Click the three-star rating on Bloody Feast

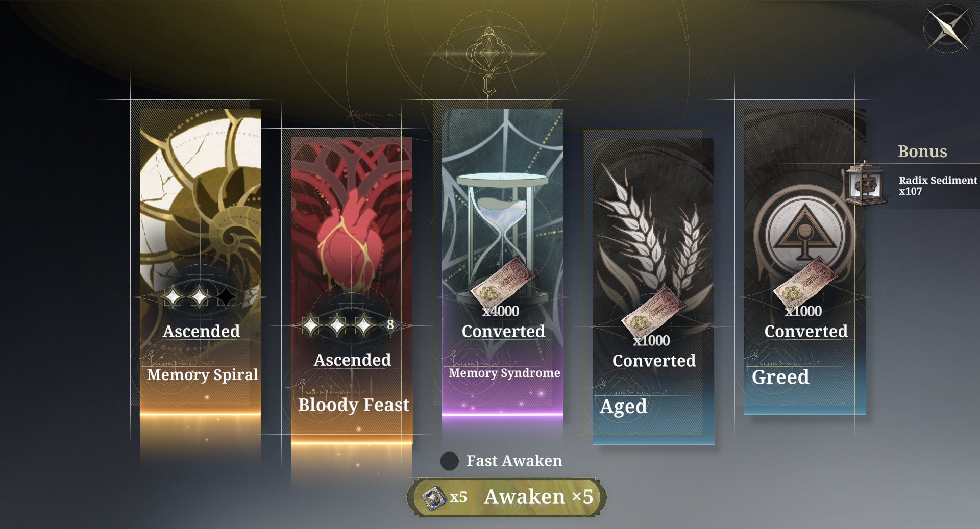337,325
